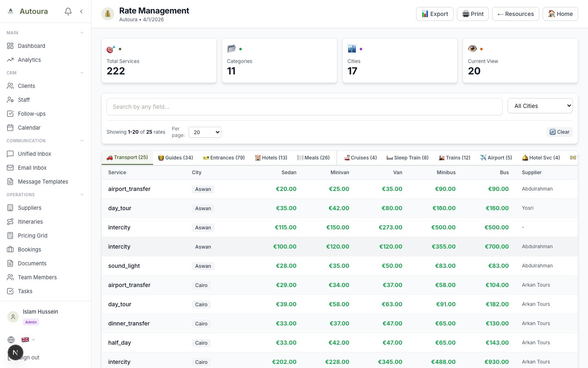Screen dimensions: 588x368
Task: Open the Calendar page
Action: (45, 128)
